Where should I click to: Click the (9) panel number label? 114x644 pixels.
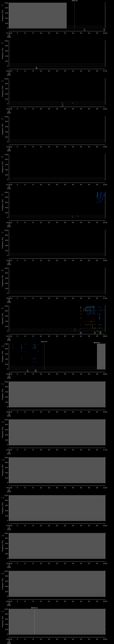coord(3,308)
